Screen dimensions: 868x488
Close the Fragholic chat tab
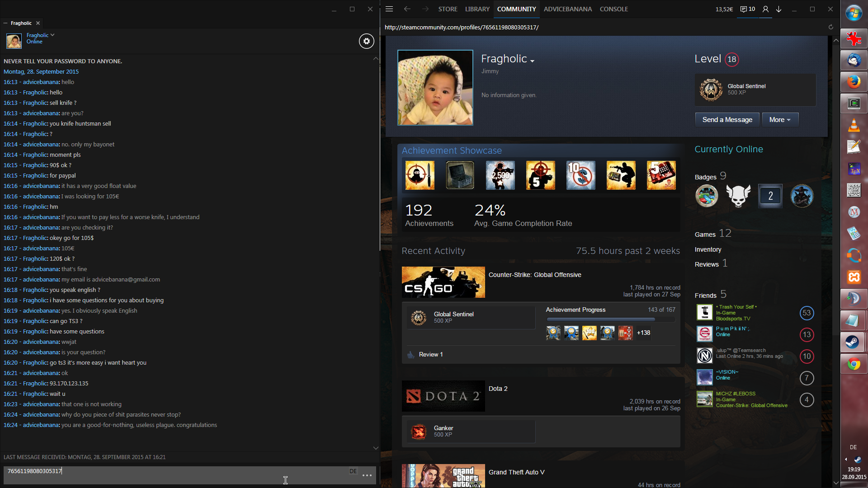(x=38, y=23)
